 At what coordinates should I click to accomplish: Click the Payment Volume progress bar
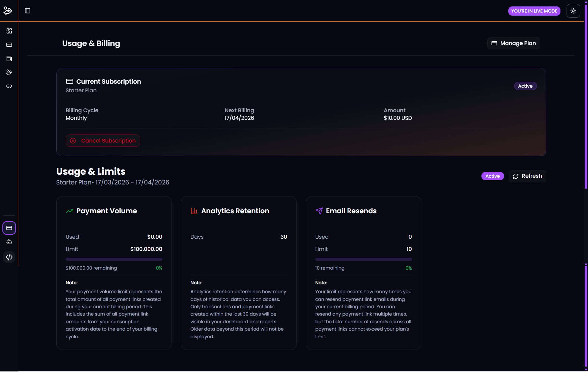click(x=114, y=259)
